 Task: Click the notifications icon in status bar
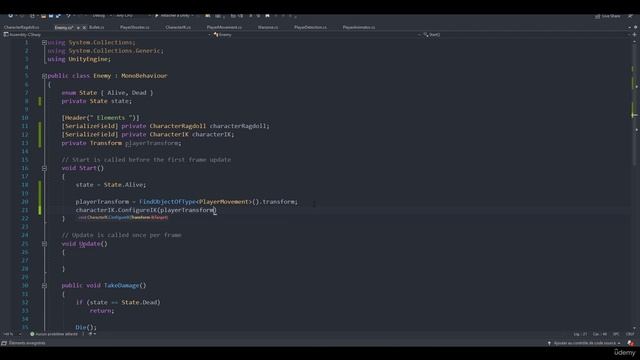click(x=631, y=343)
